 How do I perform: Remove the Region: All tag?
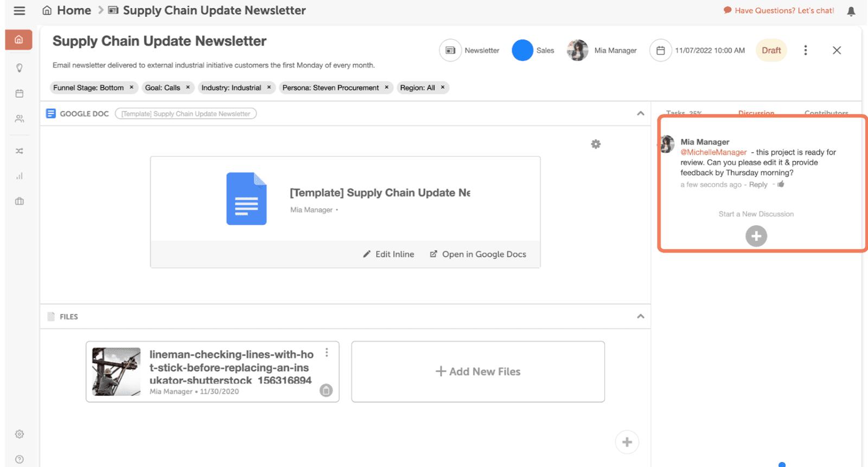pyautogui.click(x=443, y=87)
